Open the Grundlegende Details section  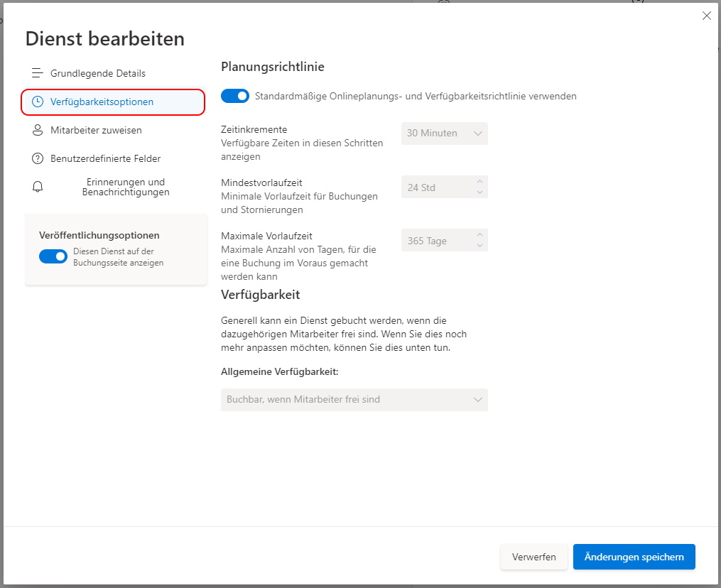(x=114, y=74)
